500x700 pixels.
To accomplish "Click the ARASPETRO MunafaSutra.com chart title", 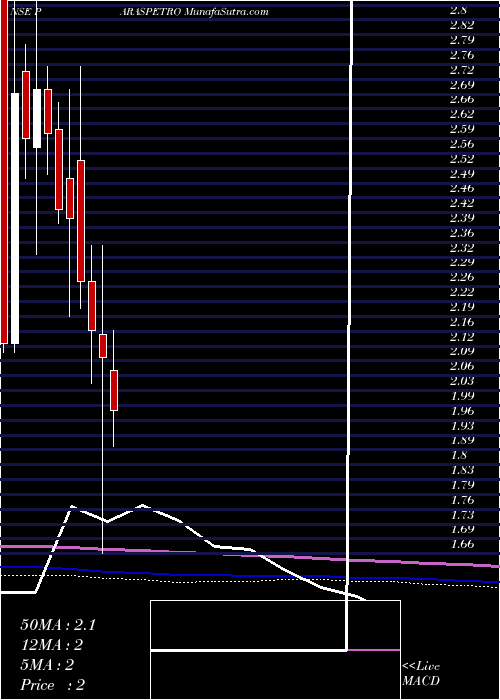I will (x=194, y=12).
